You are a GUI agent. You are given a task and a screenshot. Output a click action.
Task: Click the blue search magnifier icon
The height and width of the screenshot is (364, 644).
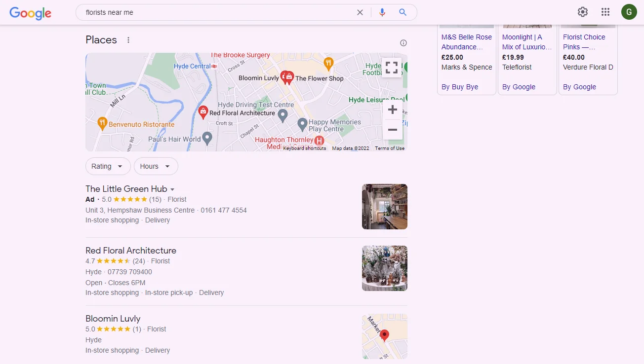(x=403, y=12)
